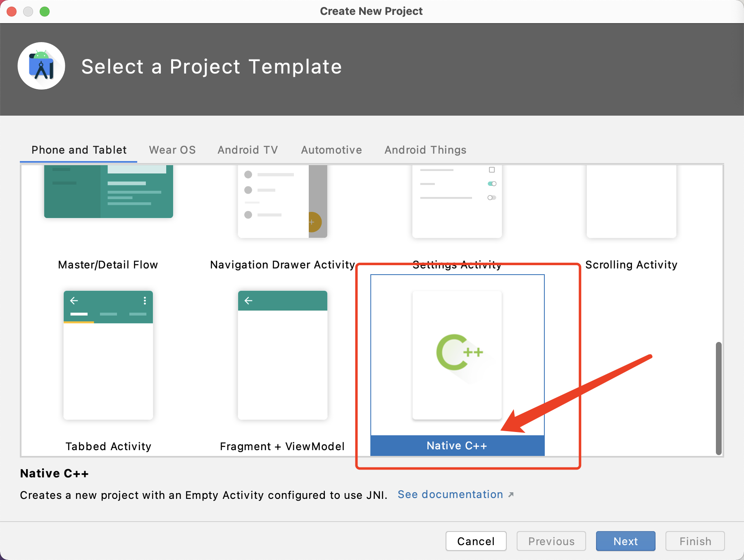Select the Tabbed Activity template thumbnail
The height and width of the screenshot is (560, 744).
[x=108, y=355]
